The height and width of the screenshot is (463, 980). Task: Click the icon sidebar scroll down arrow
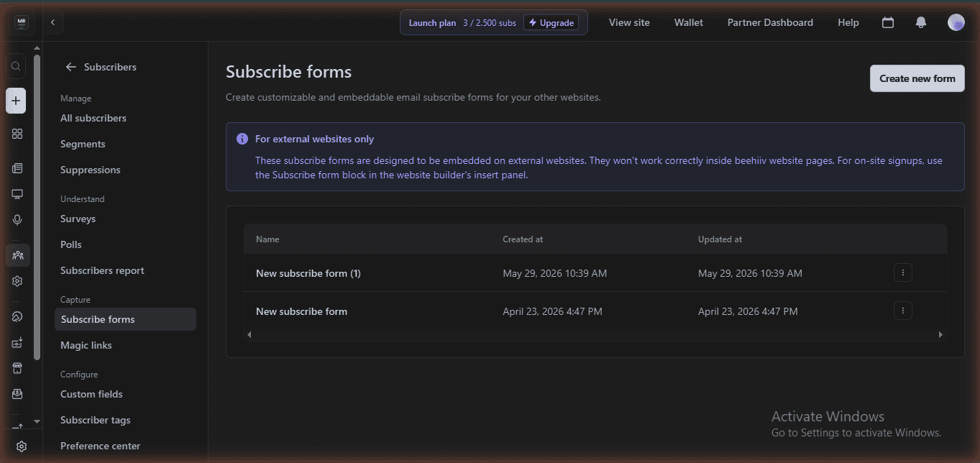tap(37, 421)
